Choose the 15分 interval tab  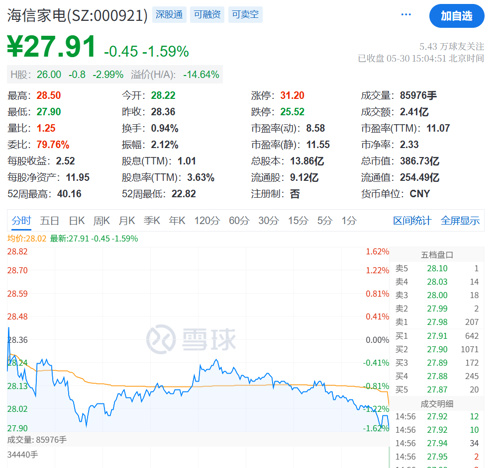(x=298, y=221)
